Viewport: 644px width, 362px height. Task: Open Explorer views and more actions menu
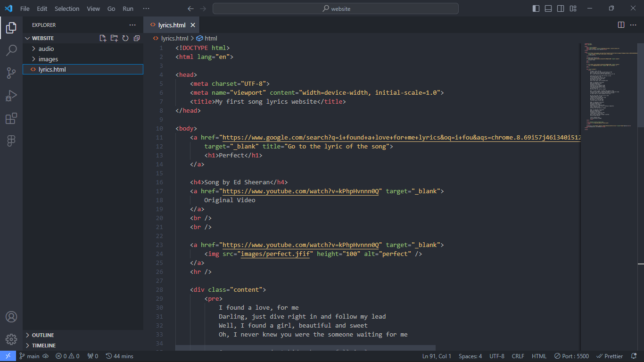[x=132, y=25]
